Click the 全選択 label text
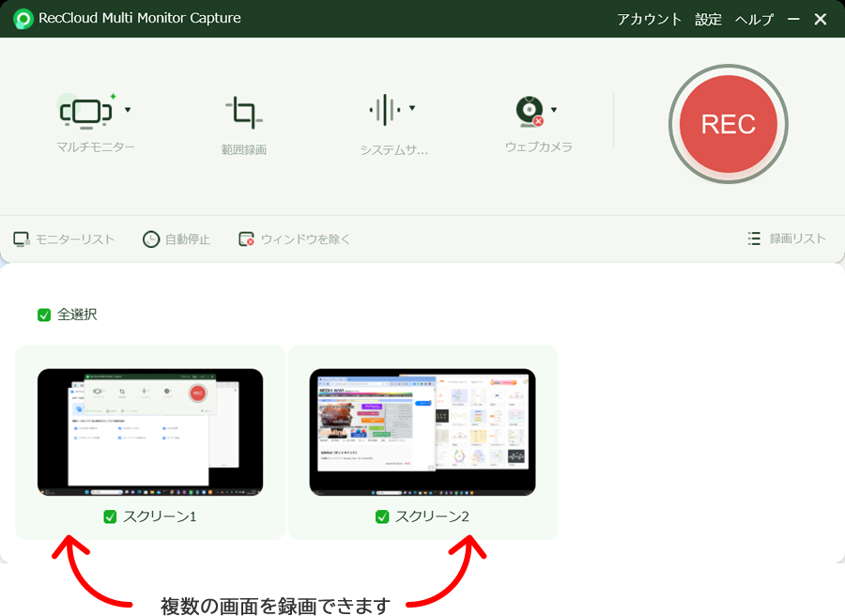 [x=77, y=315]
